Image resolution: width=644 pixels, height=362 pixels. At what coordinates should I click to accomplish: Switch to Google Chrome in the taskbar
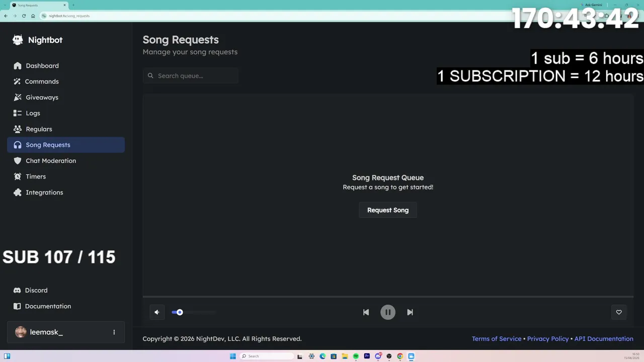[x=400, y=356]
